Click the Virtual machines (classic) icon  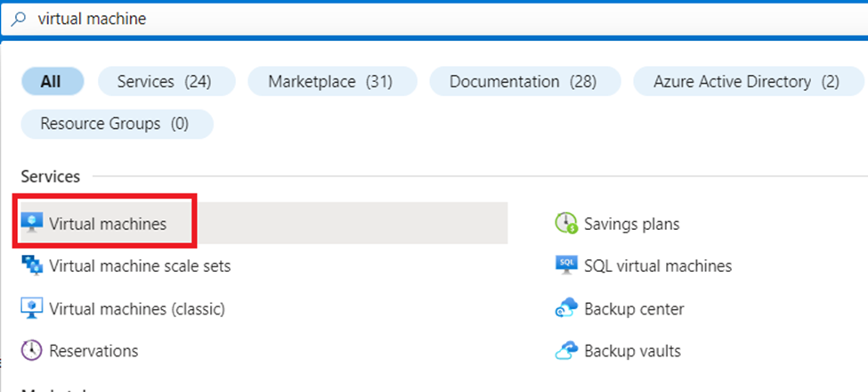pos(32,308)
